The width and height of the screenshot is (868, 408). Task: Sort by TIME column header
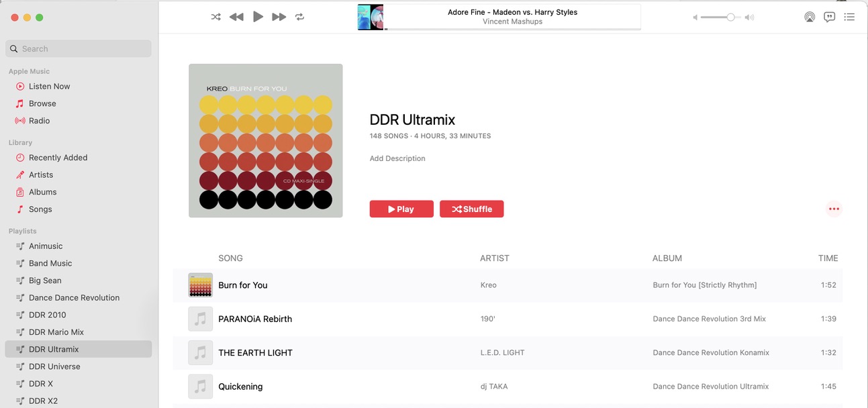(828, 258)
